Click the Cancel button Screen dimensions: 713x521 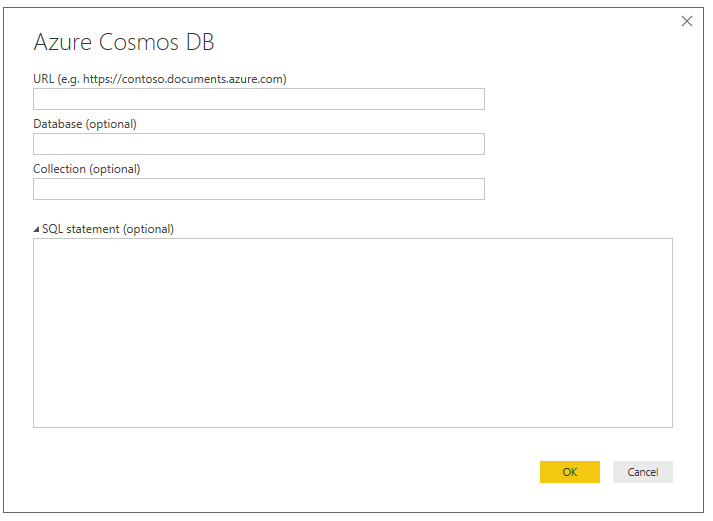(x=643, y=472)
